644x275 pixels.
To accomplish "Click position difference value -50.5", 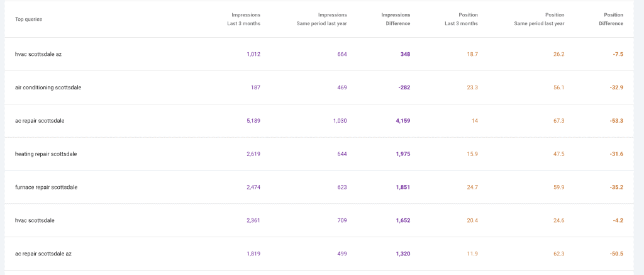I will [616, 254].
